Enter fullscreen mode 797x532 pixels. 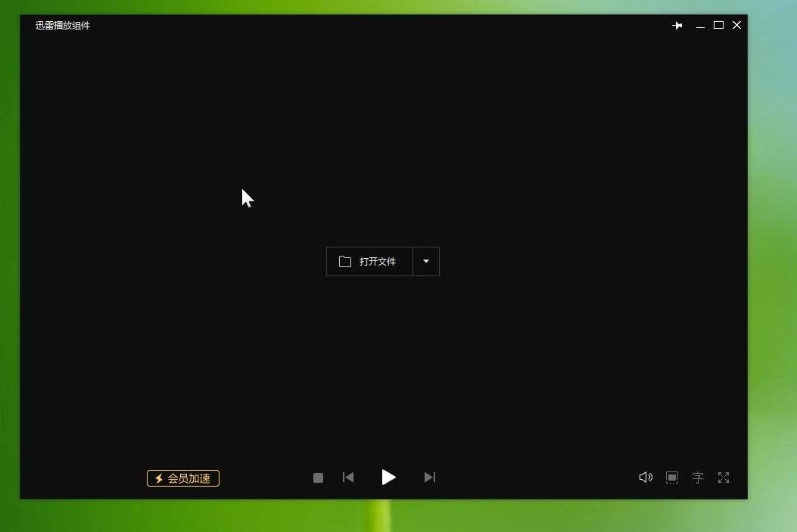pos(724,478)
